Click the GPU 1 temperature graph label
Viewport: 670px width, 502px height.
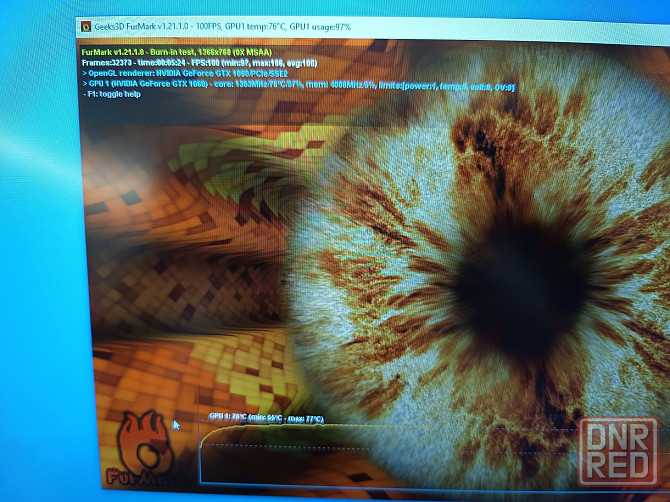(265, 417)
